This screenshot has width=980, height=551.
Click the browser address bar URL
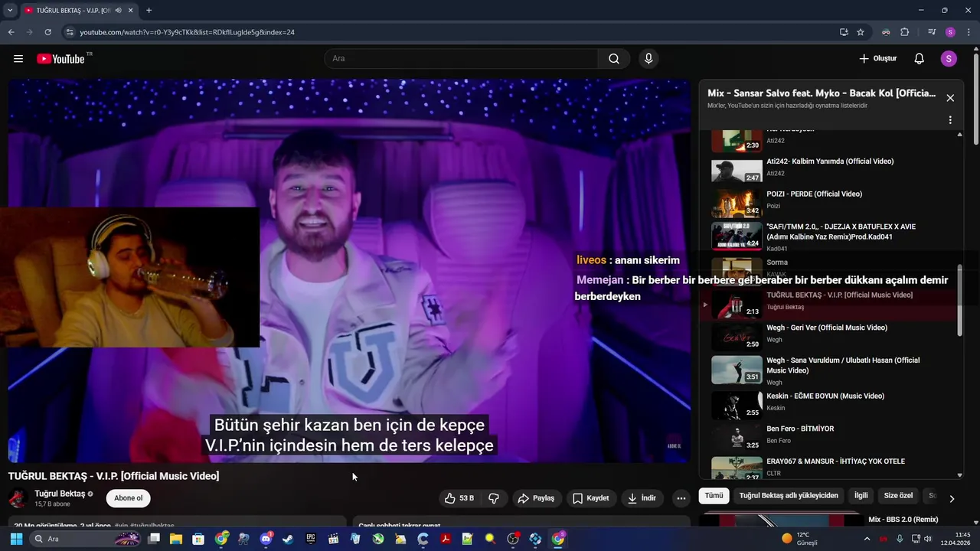187,32
